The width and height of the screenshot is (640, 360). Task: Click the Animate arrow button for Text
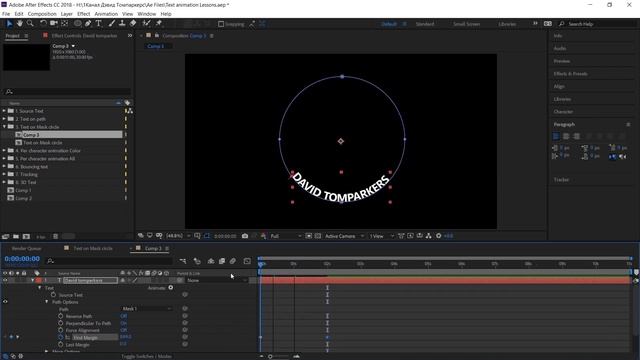click(x=171, y=288)
